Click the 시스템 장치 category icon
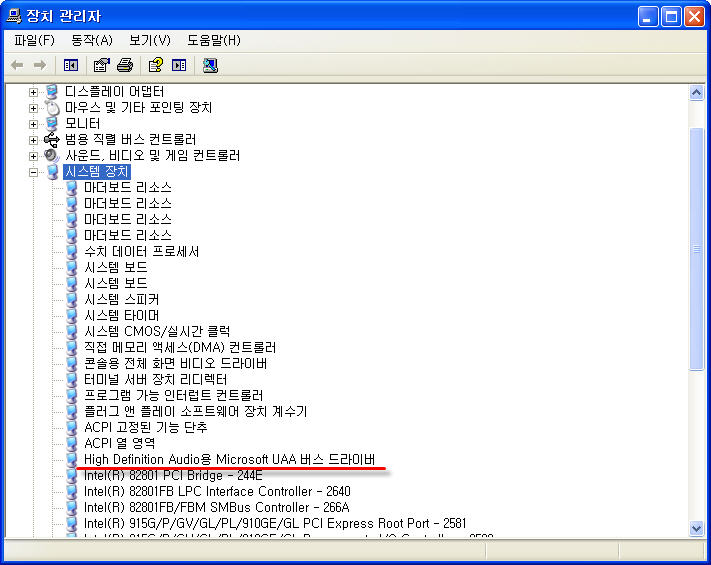The width and height of the screenshot is (711, 565). tap(53, 172)
